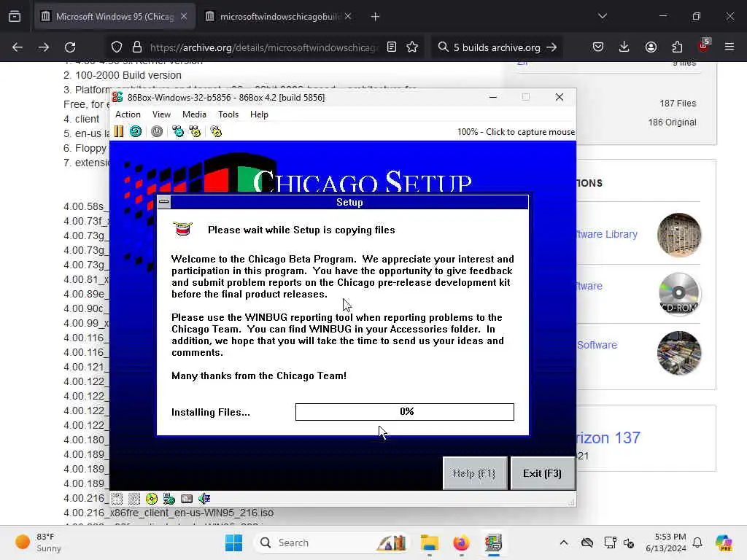Screen dimensions: 747x560
Task: Go forward in Firefox
Action: (x=44, y=47)
